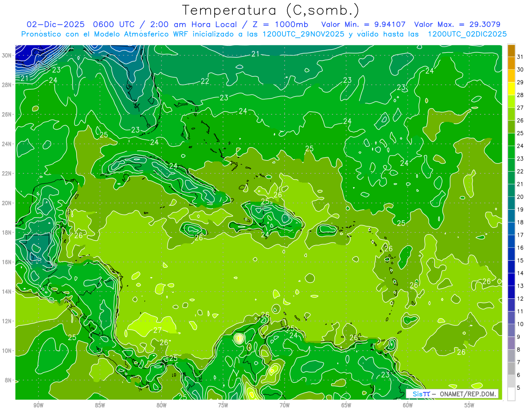This screenshot has width=532, height=411.
Task: Click the legend scale value "5"
Action: click(x=519, y=388)
